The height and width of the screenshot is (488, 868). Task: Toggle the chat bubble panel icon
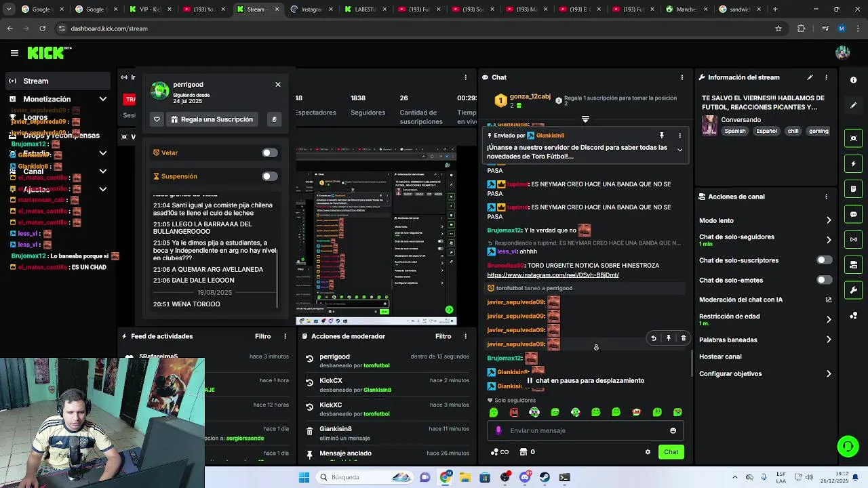pos(854,214)
